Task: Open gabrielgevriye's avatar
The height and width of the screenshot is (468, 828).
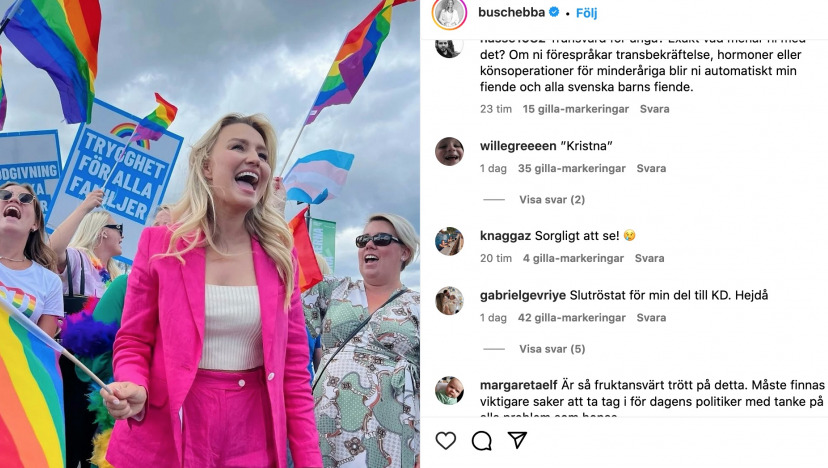Action: pyautogui.click(x=449, y=301)
